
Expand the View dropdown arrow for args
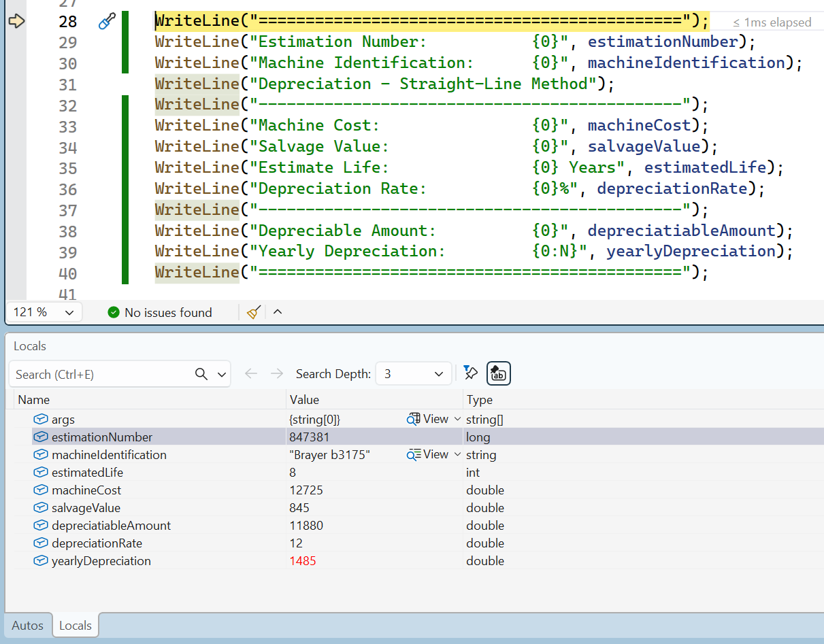point(457,420)
